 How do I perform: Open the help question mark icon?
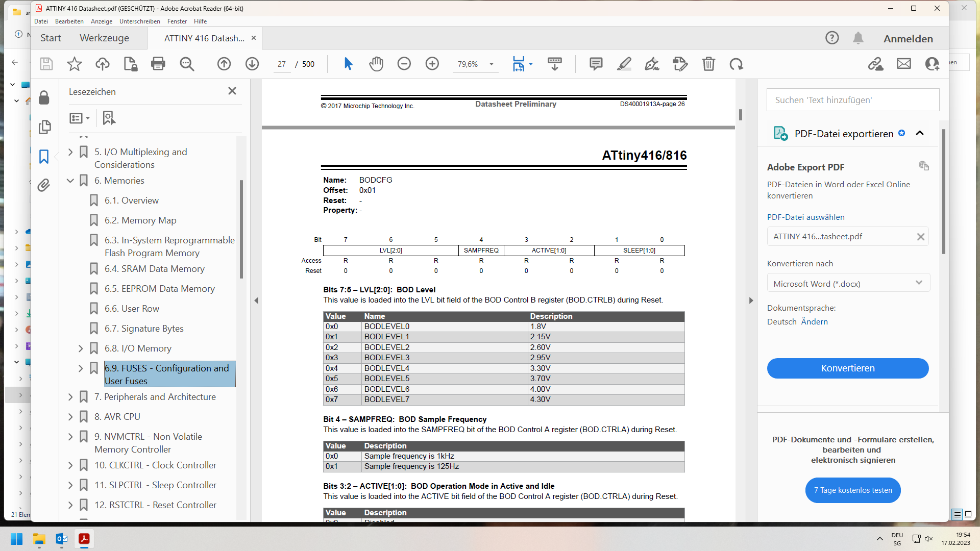[x=832, y=38]
